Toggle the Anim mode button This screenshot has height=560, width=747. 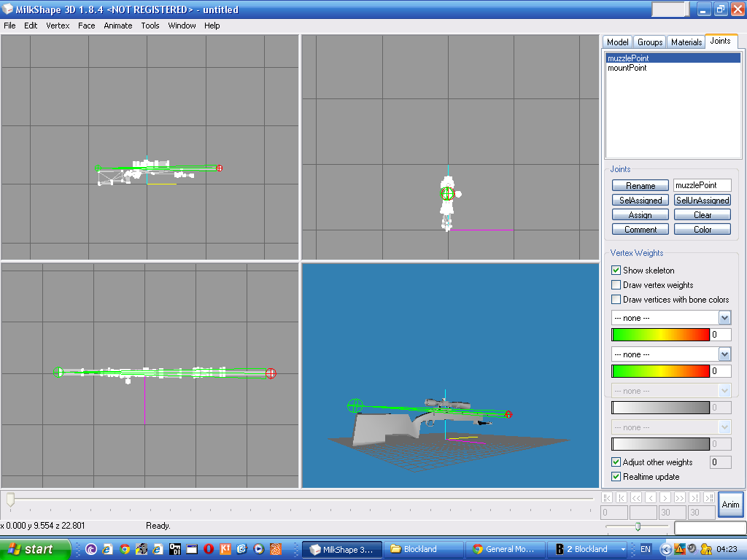click(730, 505)
